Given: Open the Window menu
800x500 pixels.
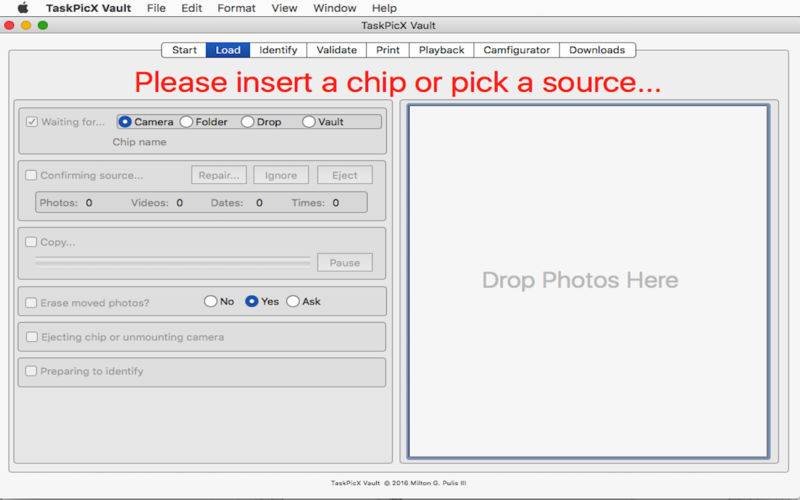Looking at the screenshot, I should pos(335,8).
